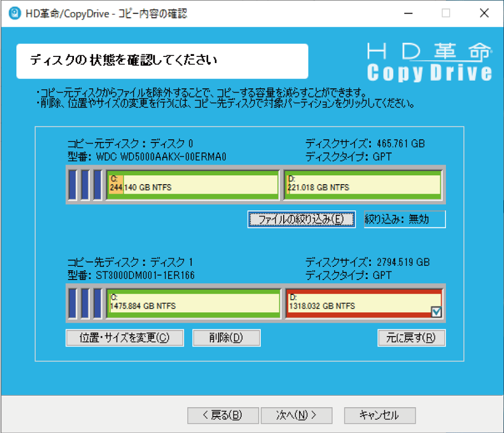Select source D: 221.018 GB NTFS partition
The width and height of the screenshot is (504, 433).
(x=363, y=185)
